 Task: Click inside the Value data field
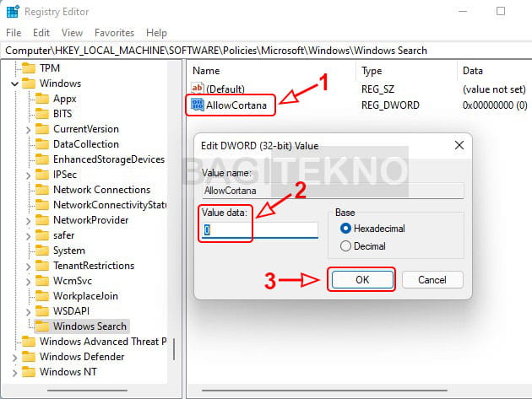(x=260, y=229)
